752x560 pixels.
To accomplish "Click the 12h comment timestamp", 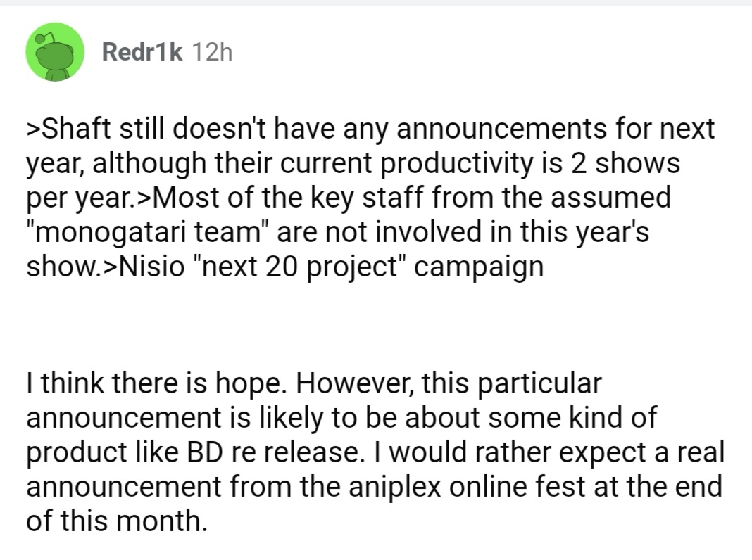I will click(211, 52).
